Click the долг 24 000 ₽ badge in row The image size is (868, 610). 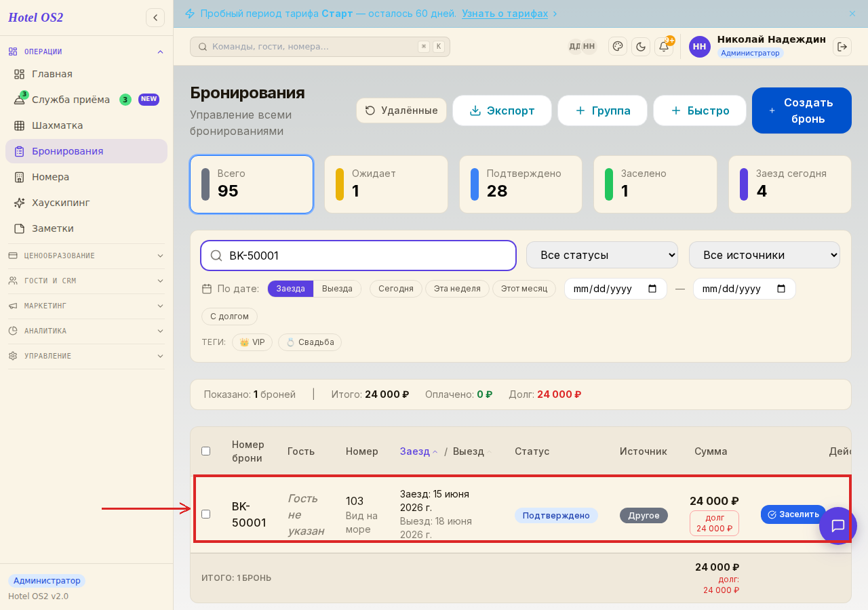click(714, 523)
